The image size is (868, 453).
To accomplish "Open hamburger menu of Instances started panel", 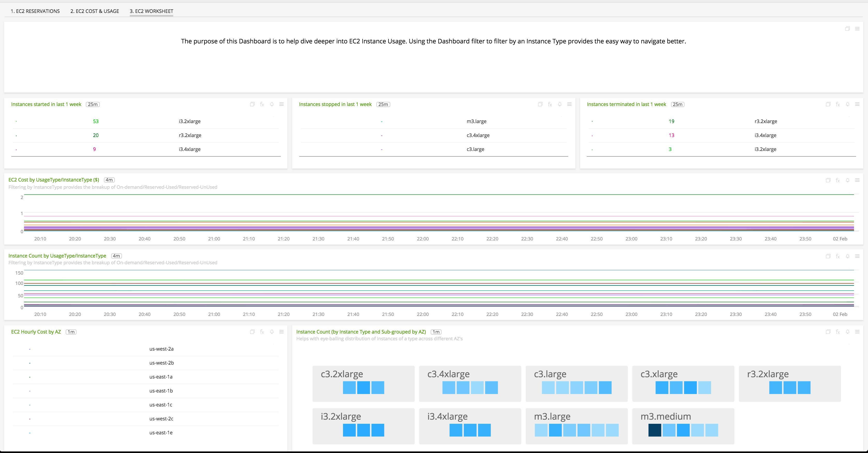I will coord(281,104).
